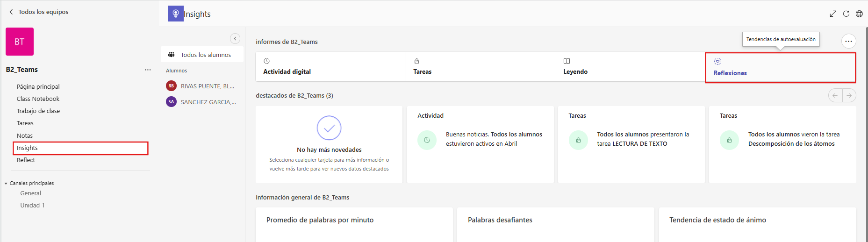
Task: Open Reflect in sidebar
Action: [26, 160]
